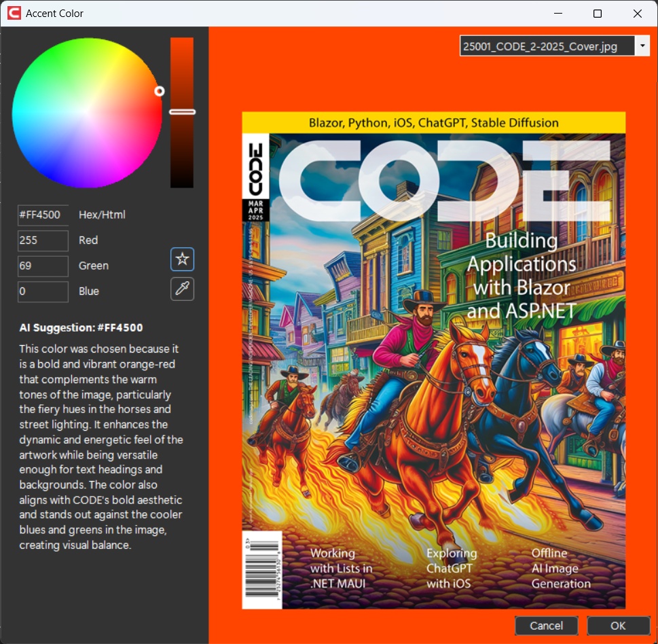Click the star favorite color button

click(182, 259)
